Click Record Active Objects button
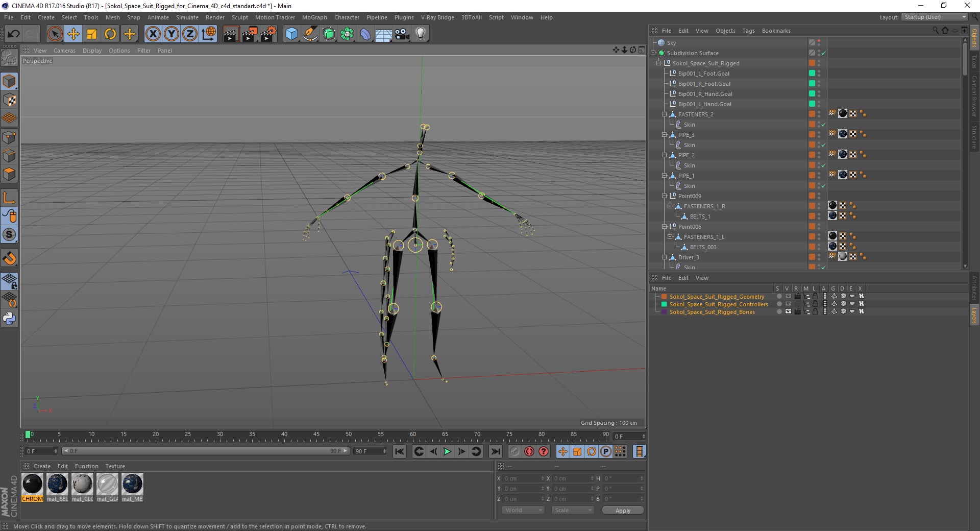The height and width of the screenshot is (531, 980). (514, 451)
